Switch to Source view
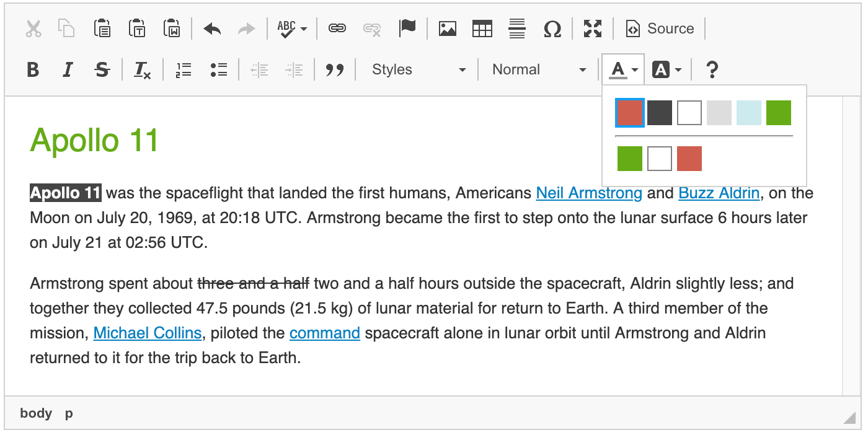This screenshot has height=435, width=868. click(x=659, y=29)
